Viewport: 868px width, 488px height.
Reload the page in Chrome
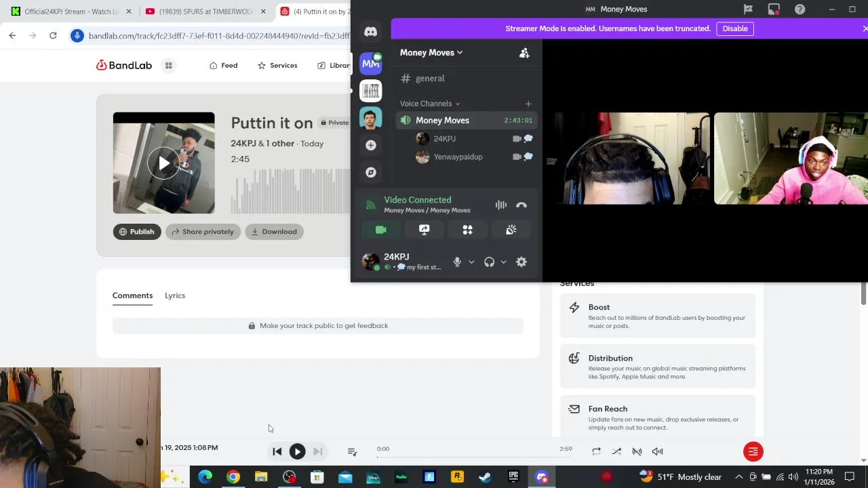click(x=53, y=35)
